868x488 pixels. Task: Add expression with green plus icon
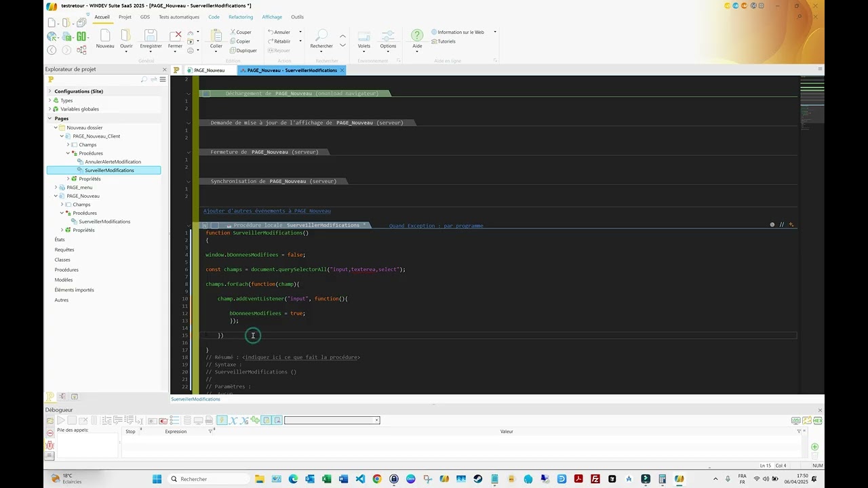pos(814,447)
